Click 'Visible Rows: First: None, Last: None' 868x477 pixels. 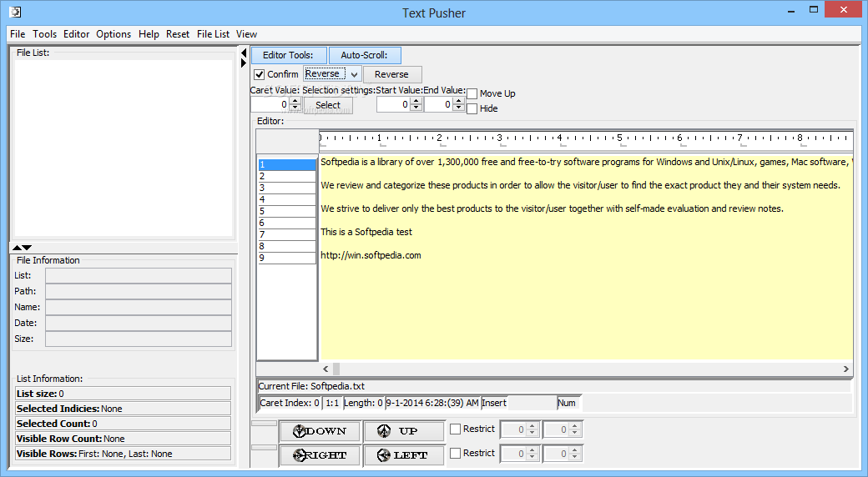click(x=123, y=454)
